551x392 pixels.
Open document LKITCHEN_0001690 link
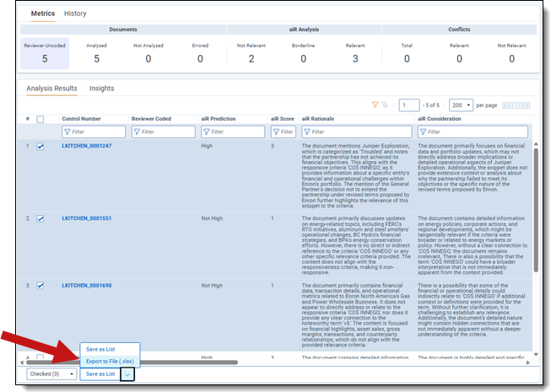[x=87, y=286]
